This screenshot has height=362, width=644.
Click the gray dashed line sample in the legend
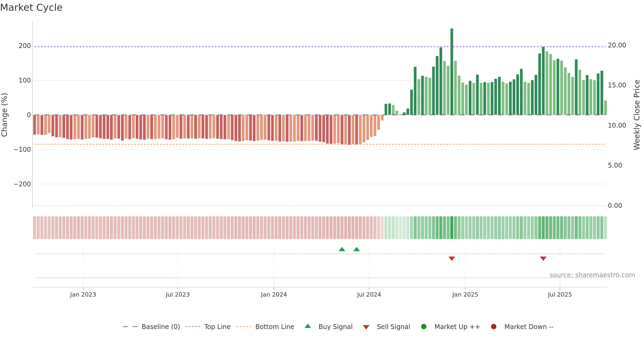coord(130,327)
